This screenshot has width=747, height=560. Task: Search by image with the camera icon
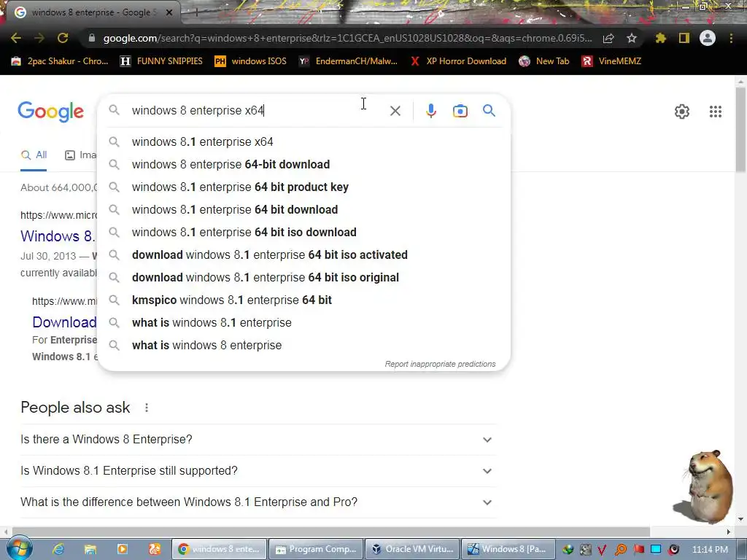coord(460,111)
